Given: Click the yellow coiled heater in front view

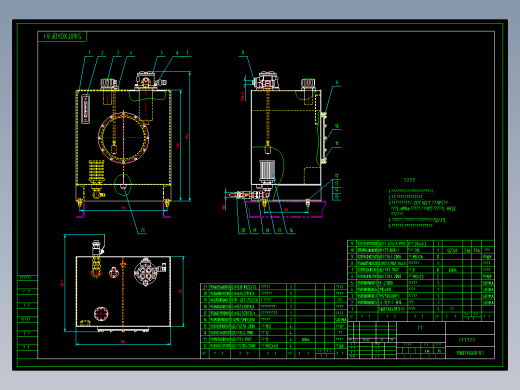Looking at the screenshot, I should (x=96, y=171).
